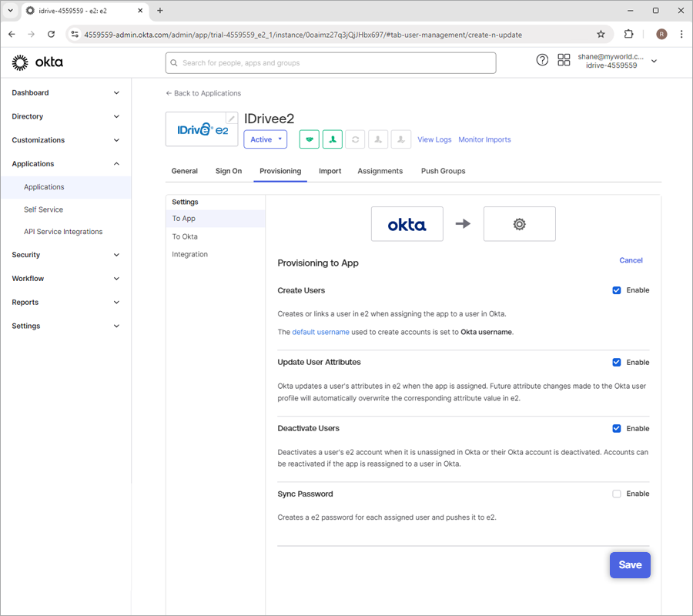Viewport: 693px width, 616px height.
Task: Click the greyed import users icon
Action: pyautogui.click(x=378, y=139)
